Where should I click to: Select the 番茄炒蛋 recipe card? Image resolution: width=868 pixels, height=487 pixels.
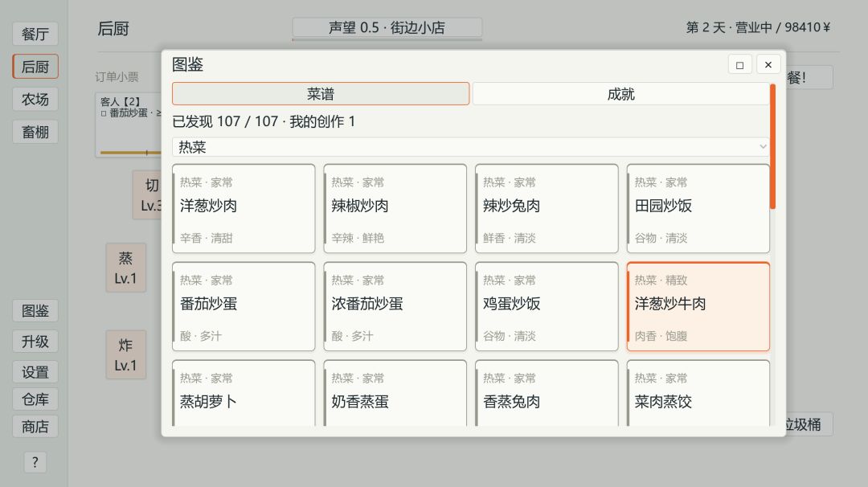(x=244, y=307)
